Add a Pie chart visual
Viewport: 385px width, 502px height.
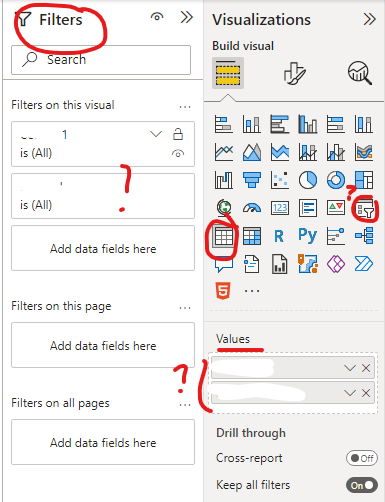click(x=308, y=180)
